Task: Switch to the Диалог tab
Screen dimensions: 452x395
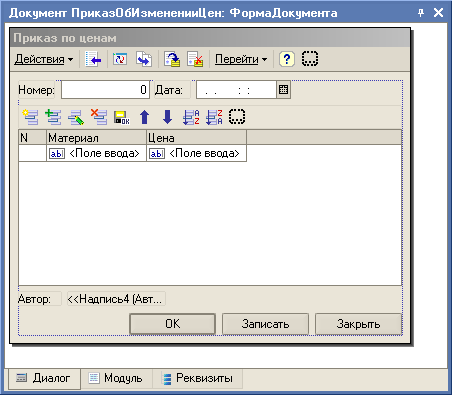Action: point(43,378)
